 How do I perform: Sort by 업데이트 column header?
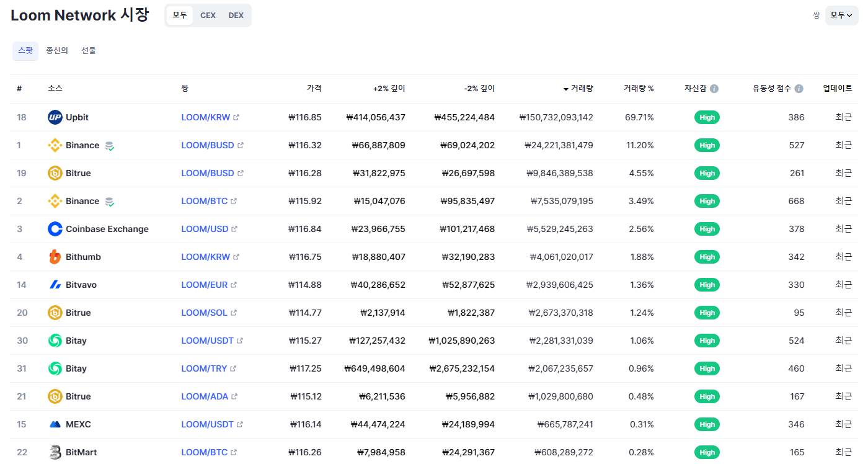[x=838, y=89]
